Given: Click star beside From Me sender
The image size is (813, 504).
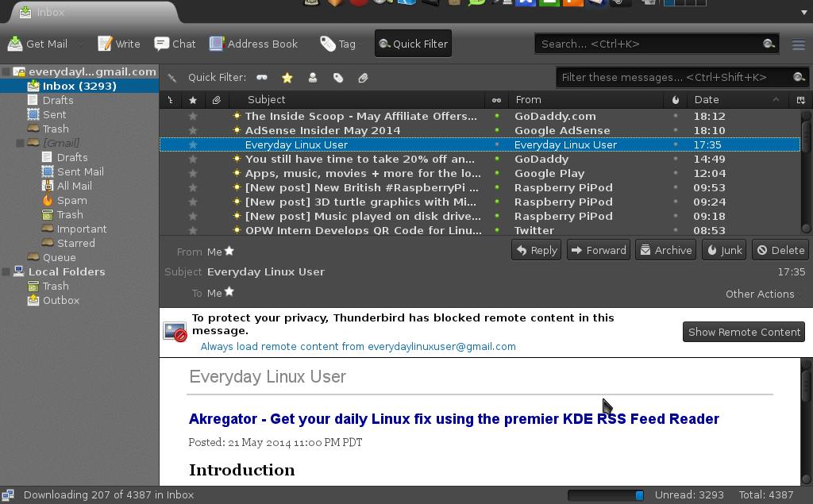Looking at the screenshot, I should pyautogui.click(x=229, y=251).
